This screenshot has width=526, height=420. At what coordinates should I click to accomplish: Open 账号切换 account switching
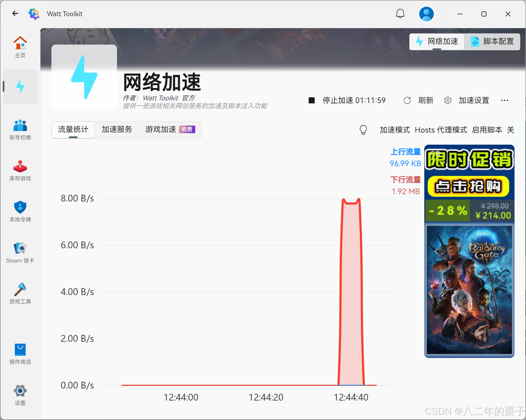[x=20, y=130]
